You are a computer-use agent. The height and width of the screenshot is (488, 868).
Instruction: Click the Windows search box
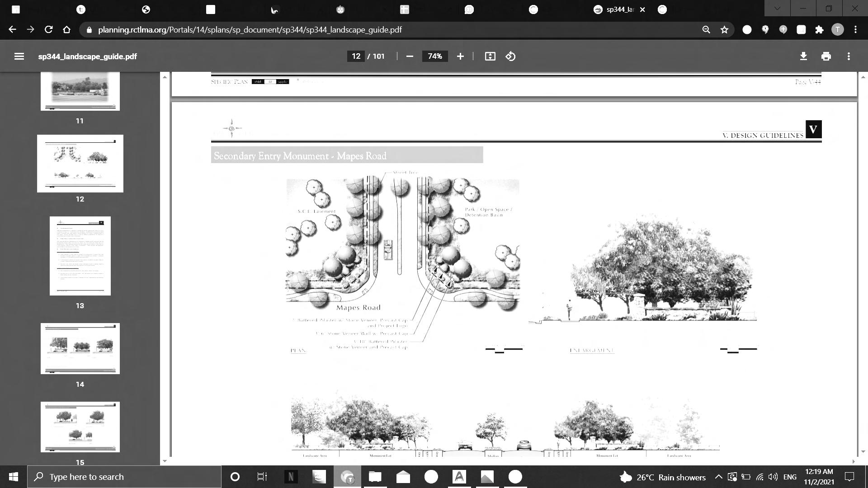point(124,477)
